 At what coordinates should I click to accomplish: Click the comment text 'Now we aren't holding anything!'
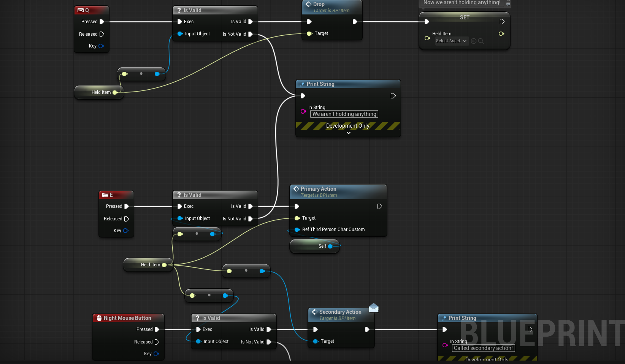[462, 3]
